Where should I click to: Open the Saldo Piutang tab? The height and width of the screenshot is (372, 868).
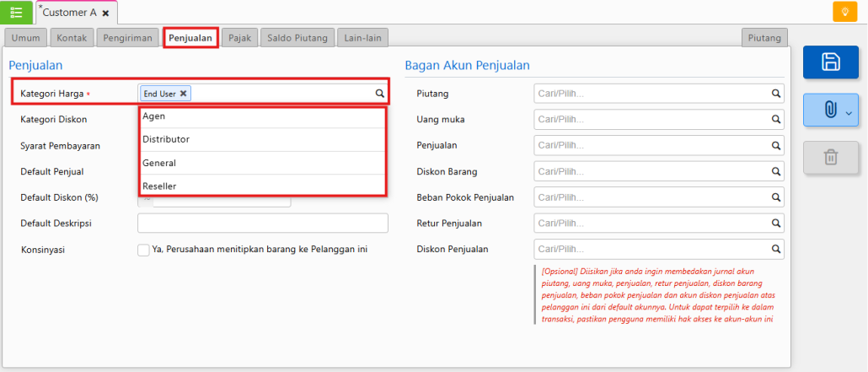tap(297, 38)
